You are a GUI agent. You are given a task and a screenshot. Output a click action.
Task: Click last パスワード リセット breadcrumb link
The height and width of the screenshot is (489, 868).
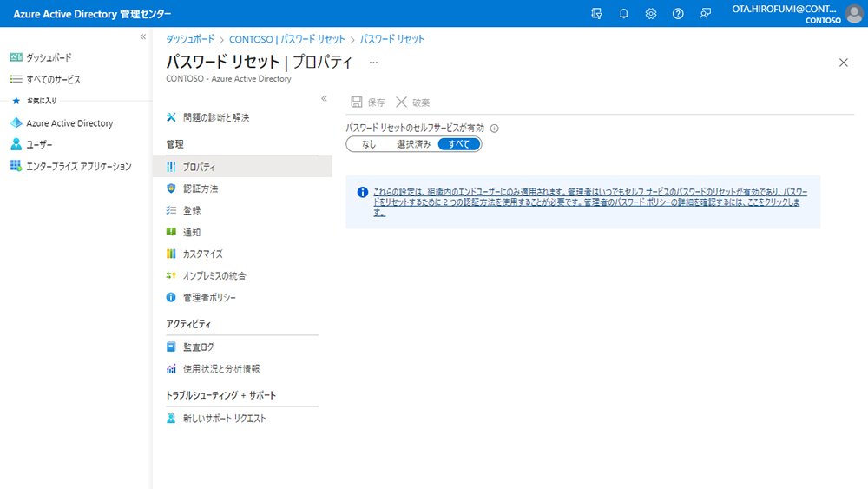tap(392, 39)
